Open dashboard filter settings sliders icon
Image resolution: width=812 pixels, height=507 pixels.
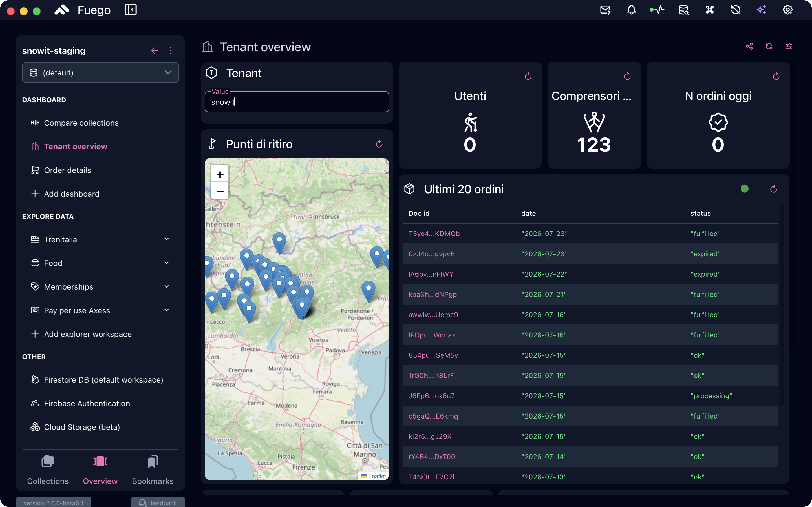[x=789, y=46]
